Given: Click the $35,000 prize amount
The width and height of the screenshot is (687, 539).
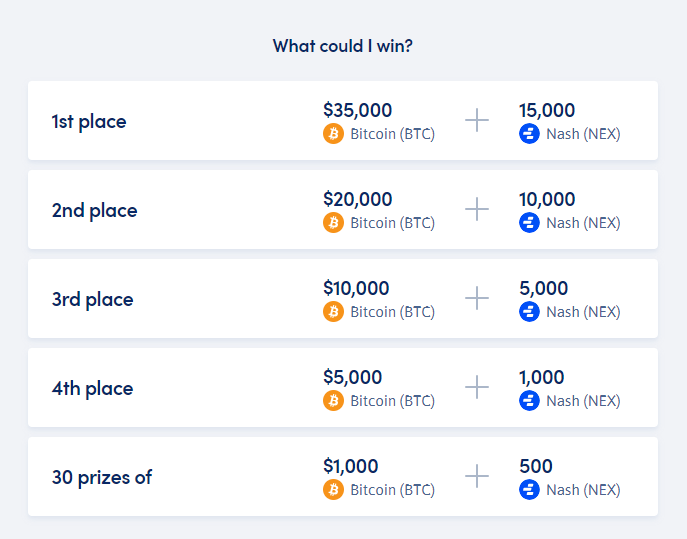Looking at the screenshot, I should 357,110.
